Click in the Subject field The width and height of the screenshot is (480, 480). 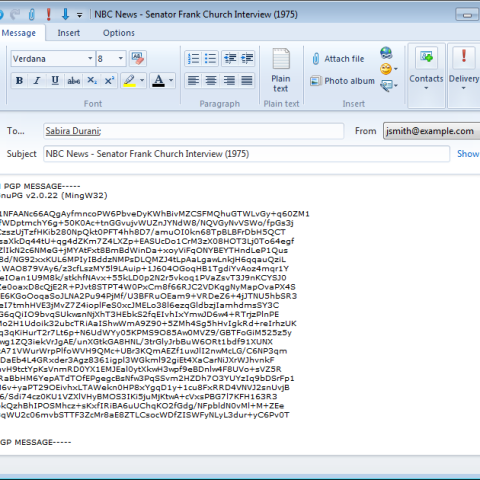point(246,154)
